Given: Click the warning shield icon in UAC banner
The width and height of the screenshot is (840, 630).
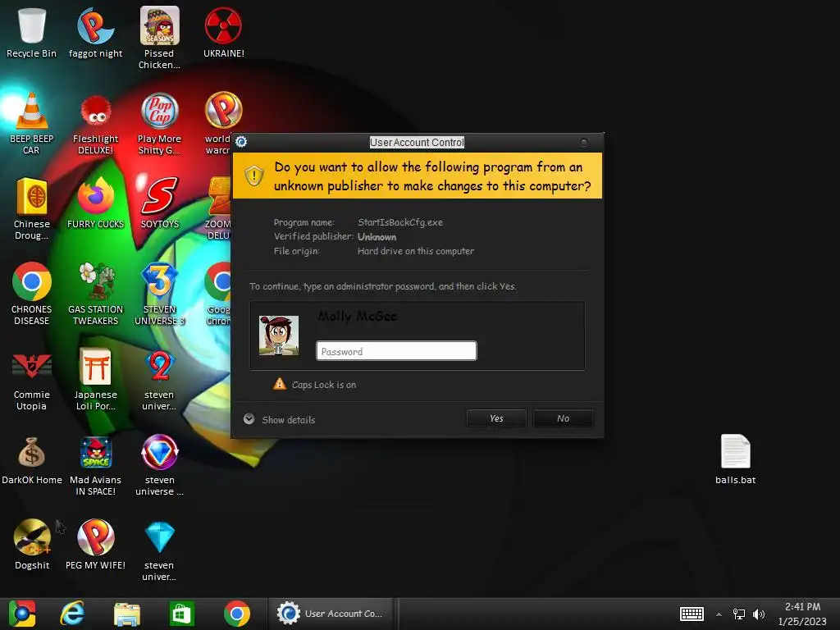Looking at the screenshot, I should [x=254, y=176].
